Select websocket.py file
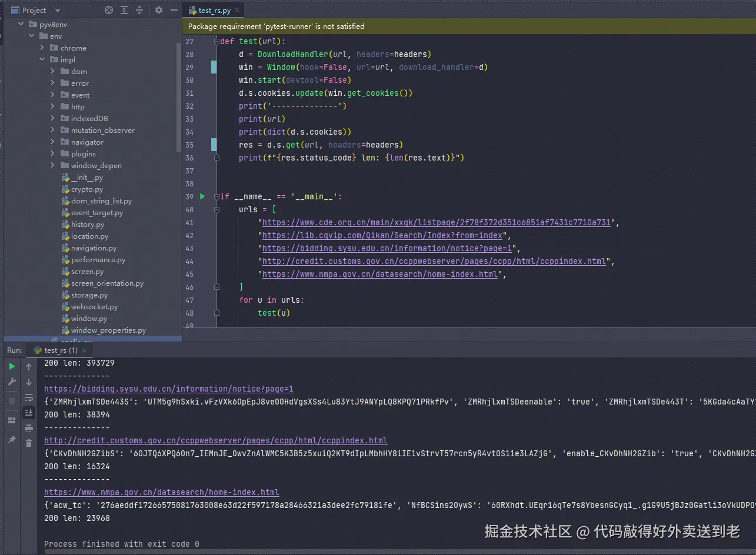 coord(94,306)
